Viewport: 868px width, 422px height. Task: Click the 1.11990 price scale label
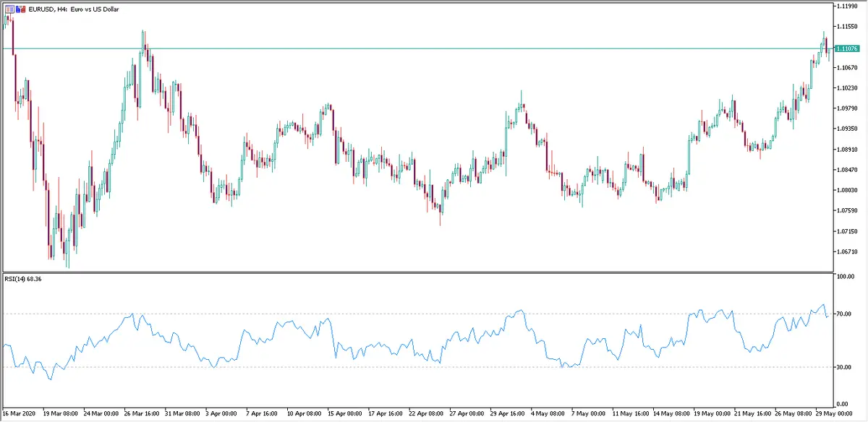click(x=846, y=6)
